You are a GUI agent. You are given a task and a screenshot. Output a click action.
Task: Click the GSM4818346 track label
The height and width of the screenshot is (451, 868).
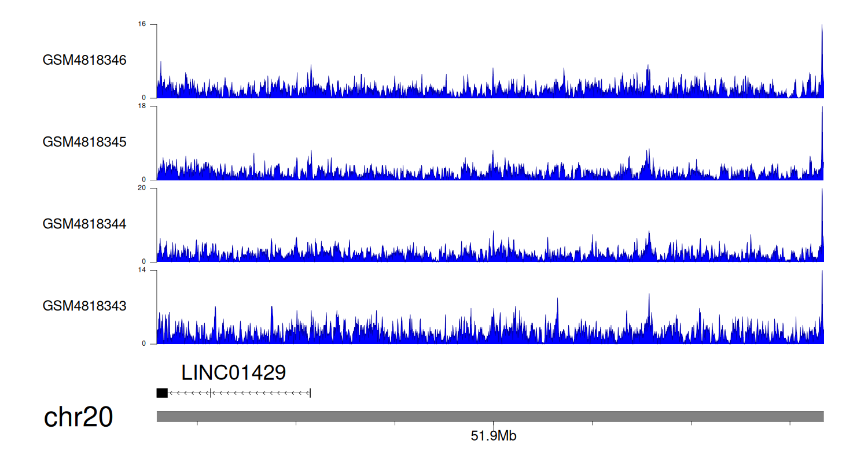tap(84, 60)
